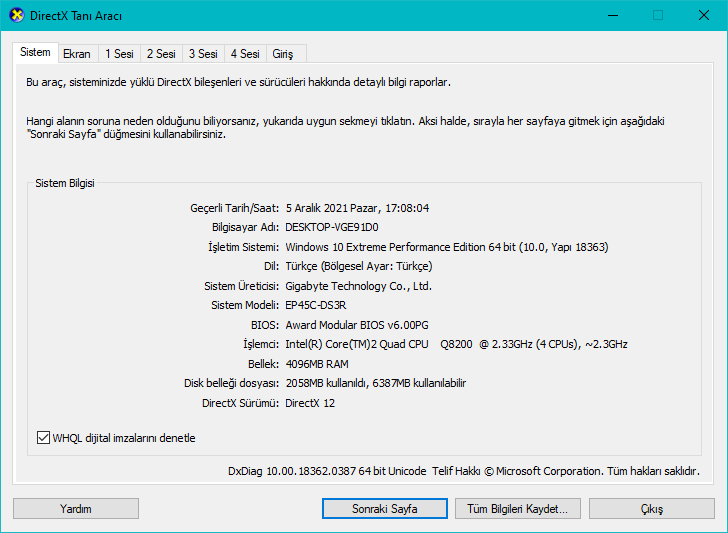Open the 3 Sesi tab
728x533 pixels.
[x=203, y=54]
